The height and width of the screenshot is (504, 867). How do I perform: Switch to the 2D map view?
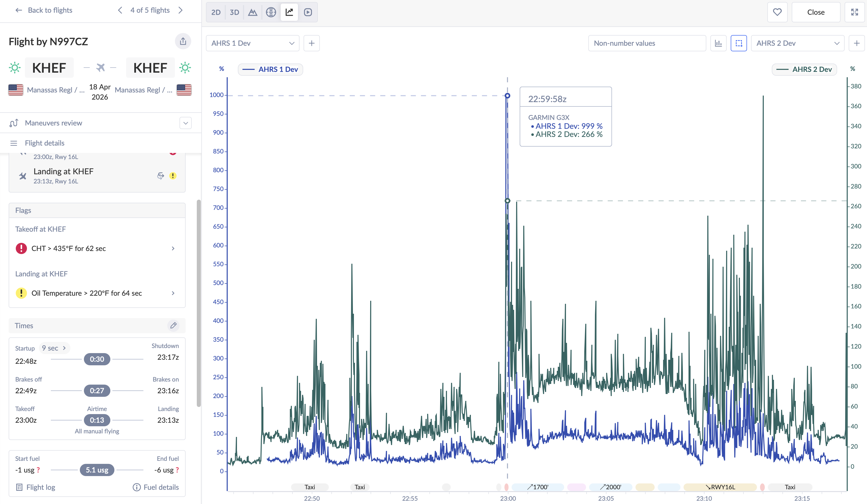click(x=216, y=12)
